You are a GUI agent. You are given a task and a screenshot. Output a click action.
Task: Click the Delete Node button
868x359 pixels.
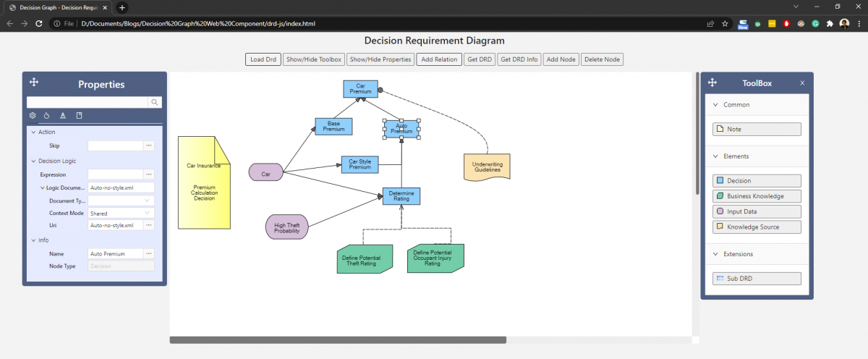point(603,59)
